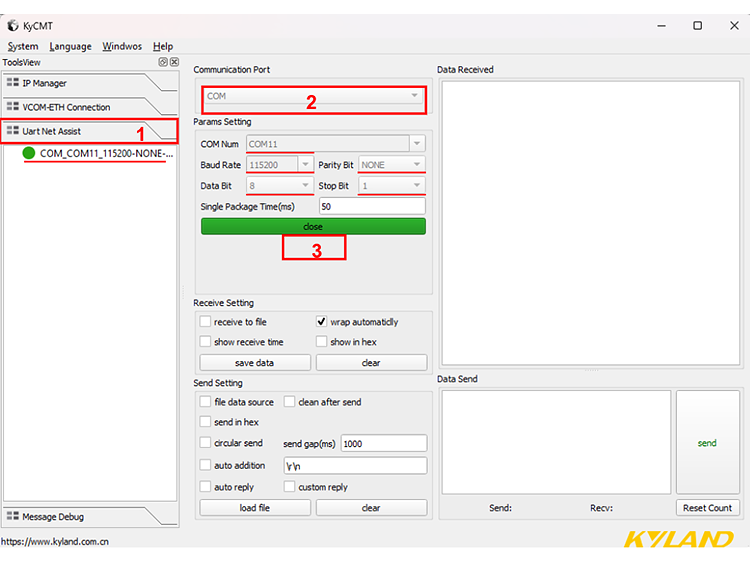Open the Parity Bit dropdown
Image resolution: width=750 pixels, height=563 pixels.
coord(392,165)
